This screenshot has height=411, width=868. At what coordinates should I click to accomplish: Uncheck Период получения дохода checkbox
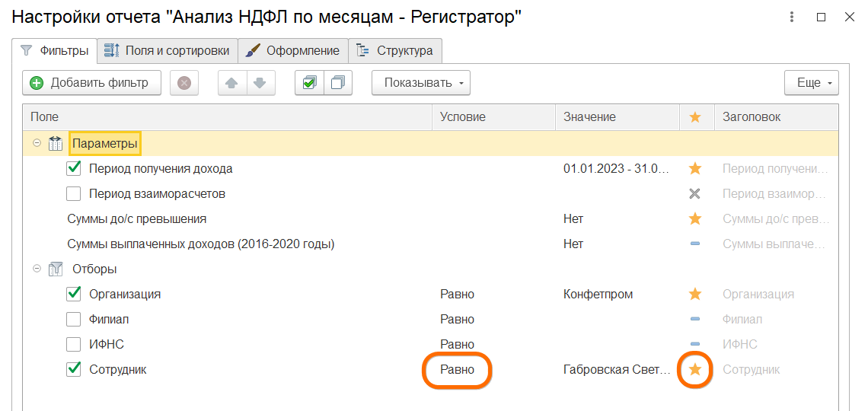(x=74, y=168)
